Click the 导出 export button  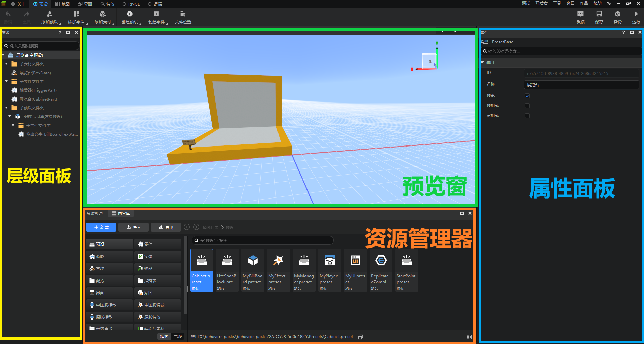(166, 227)
